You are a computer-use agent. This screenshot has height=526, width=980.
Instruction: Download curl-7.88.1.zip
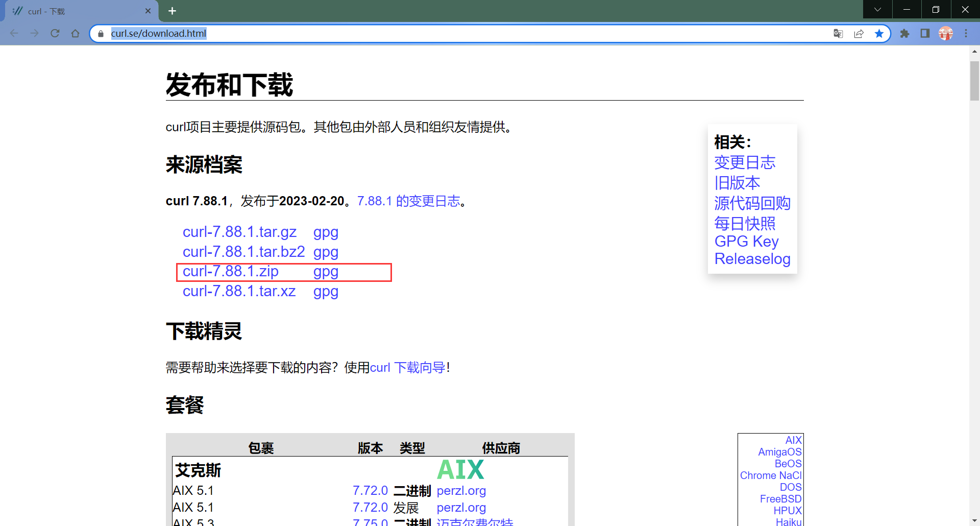tap(231, 272)
